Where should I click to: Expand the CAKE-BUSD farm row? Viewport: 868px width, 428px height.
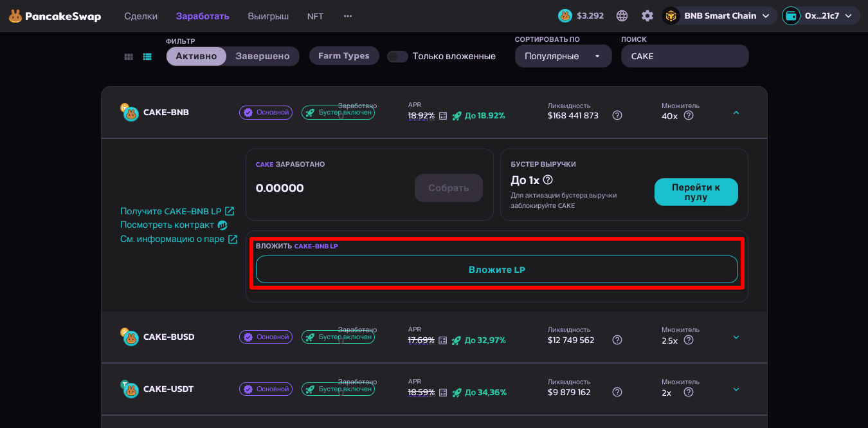pos(736,337)
